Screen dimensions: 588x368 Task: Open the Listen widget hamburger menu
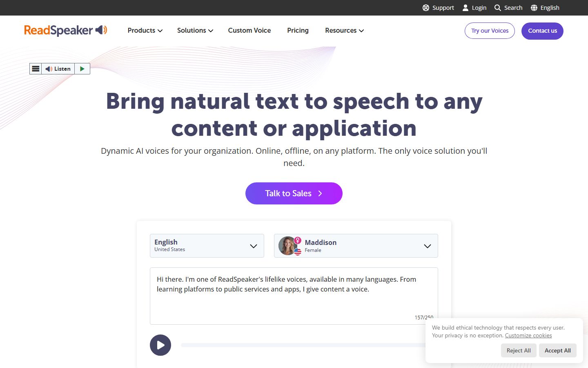tap(36, 69)
